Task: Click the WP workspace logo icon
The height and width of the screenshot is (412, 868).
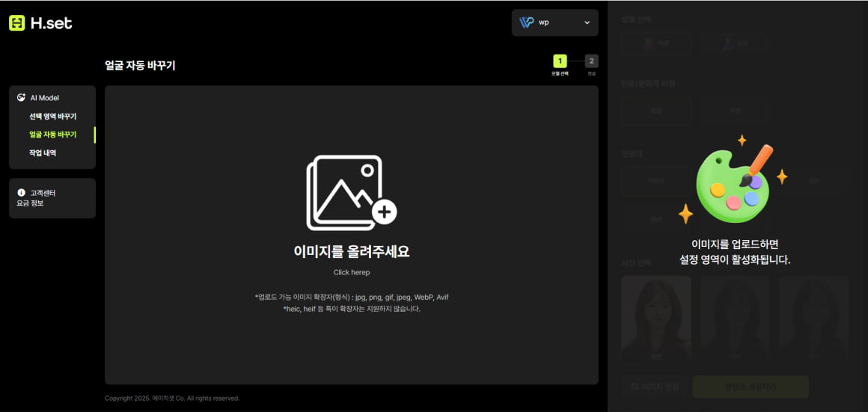Action: [527, 22]
